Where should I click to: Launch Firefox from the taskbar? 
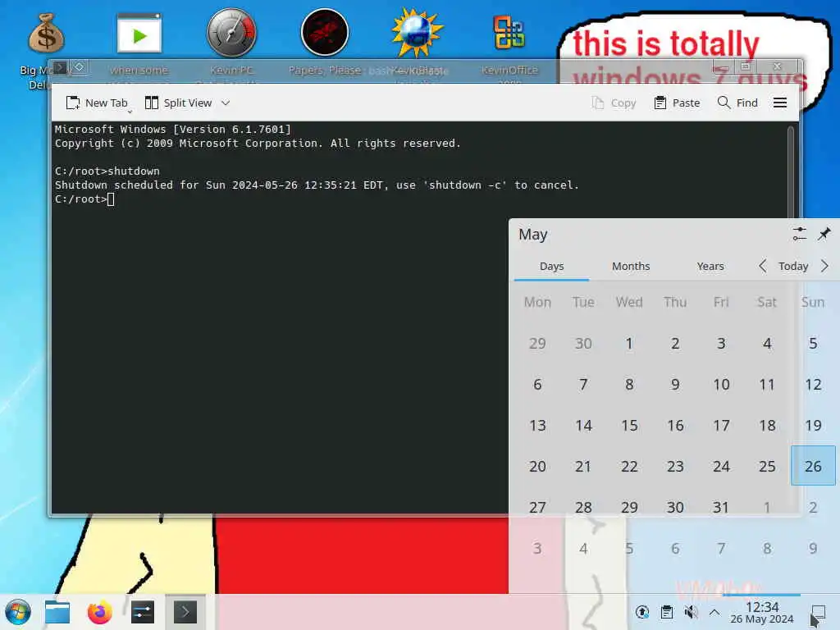coord(99,612)
